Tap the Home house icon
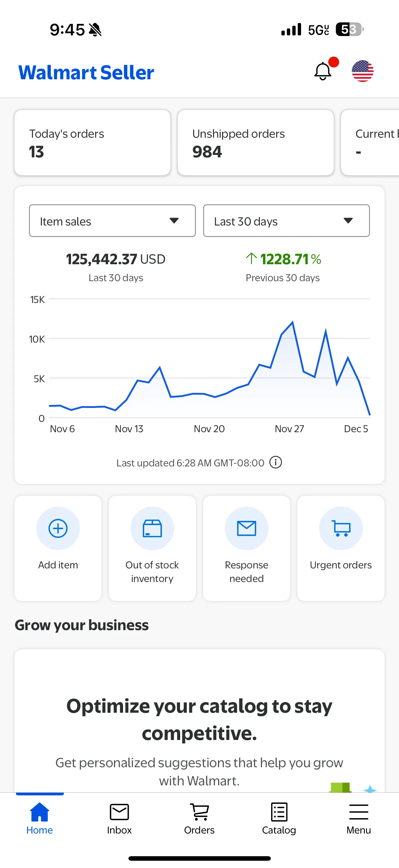Viewport: 399px width, 868px height. click(40, 812)
